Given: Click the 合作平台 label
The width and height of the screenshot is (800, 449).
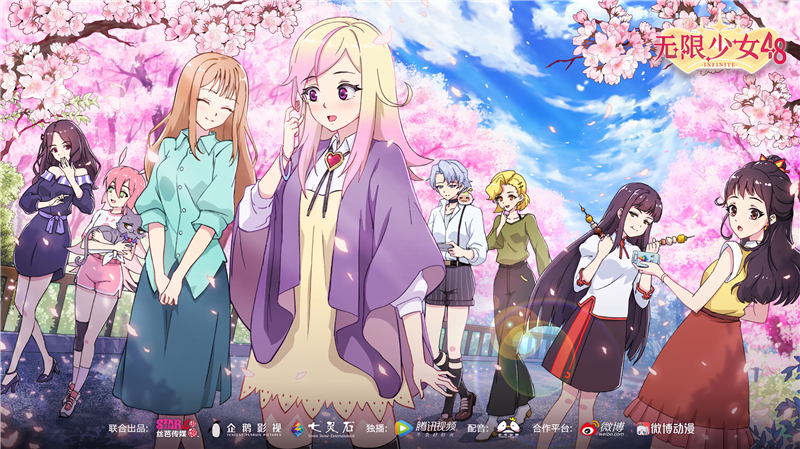Looking at the screenshot, I should 552,428.
